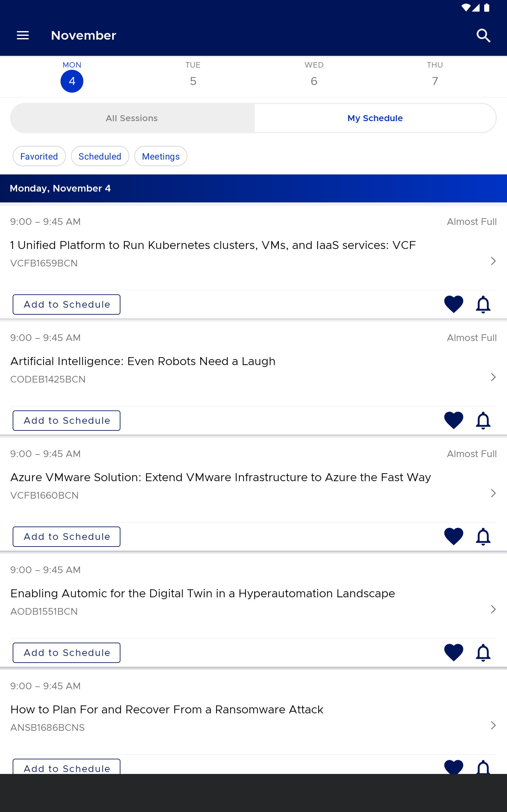Set reminder bell for Kubernetes VCF session
The height and width of the screenshot is (812, 507).
click(483, 304)
